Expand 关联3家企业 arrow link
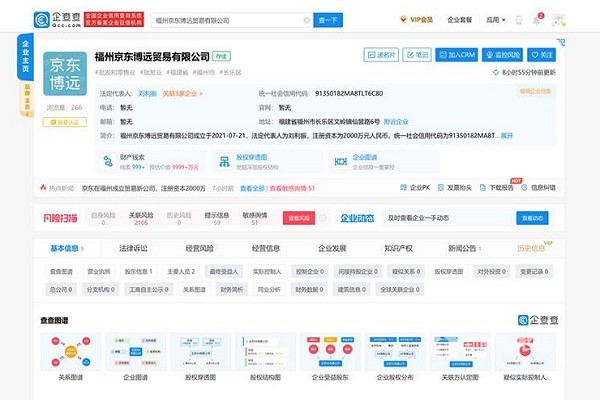The image size is (600, 400). pos(183,93)
